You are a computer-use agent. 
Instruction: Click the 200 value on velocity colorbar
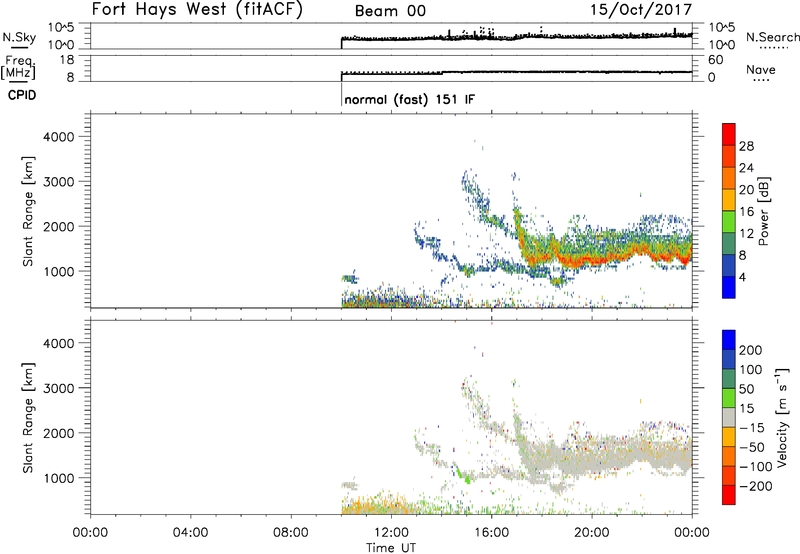[751, 350]
